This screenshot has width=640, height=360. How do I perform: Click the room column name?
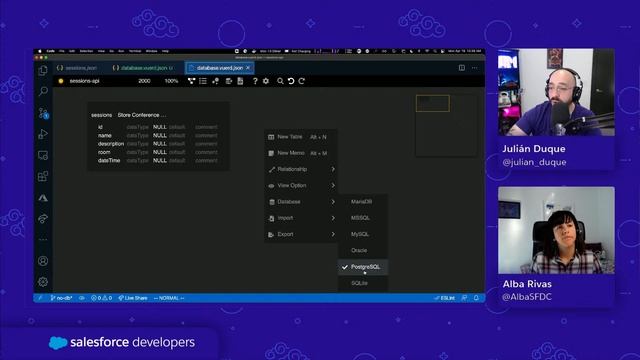click(x=104, y=152)
